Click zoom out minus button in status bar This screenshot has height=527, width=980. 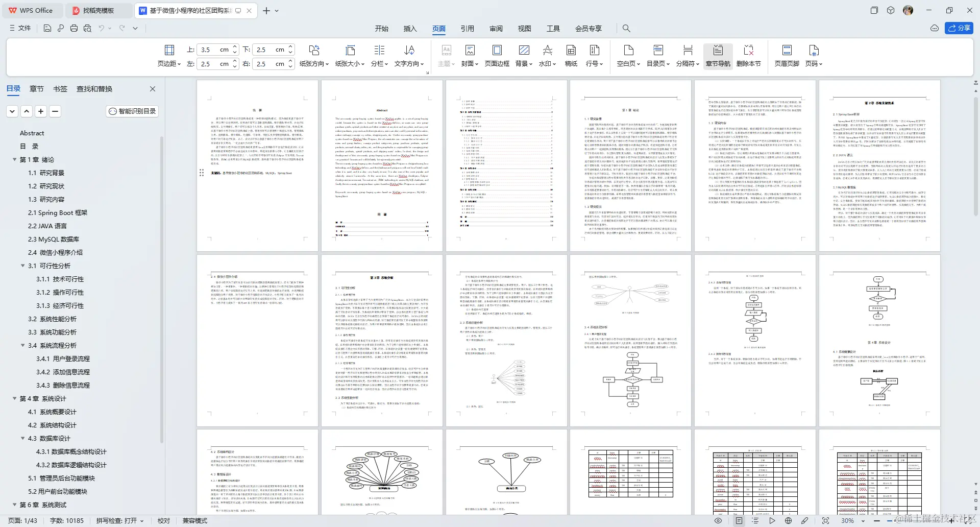pyautogui.click(x=877, y=520)
